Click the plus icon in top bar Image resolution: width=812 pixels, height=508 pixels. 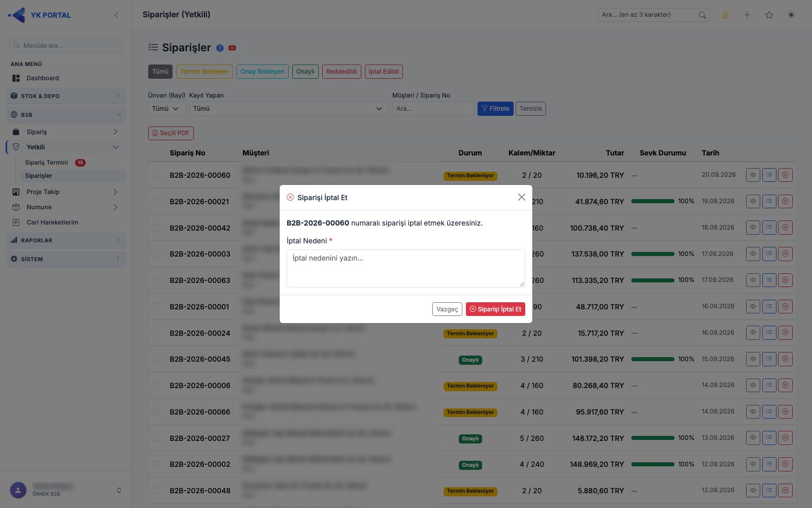(x=747, y=15)
